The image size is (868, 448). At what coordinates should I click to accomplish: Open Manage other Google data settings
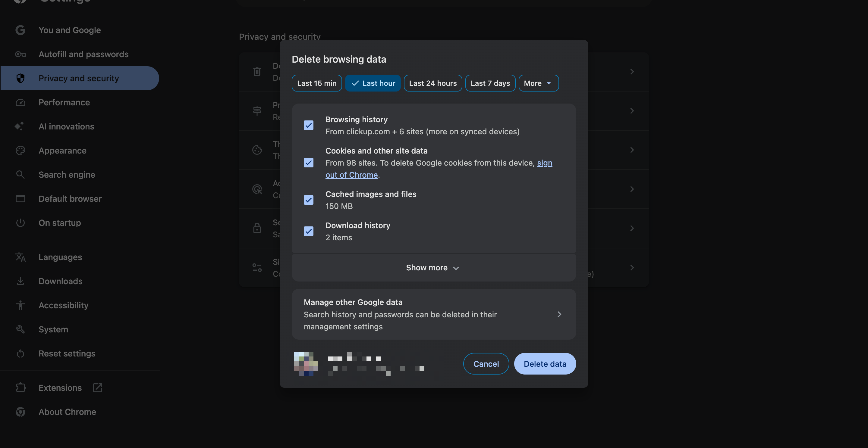point(433,314)
